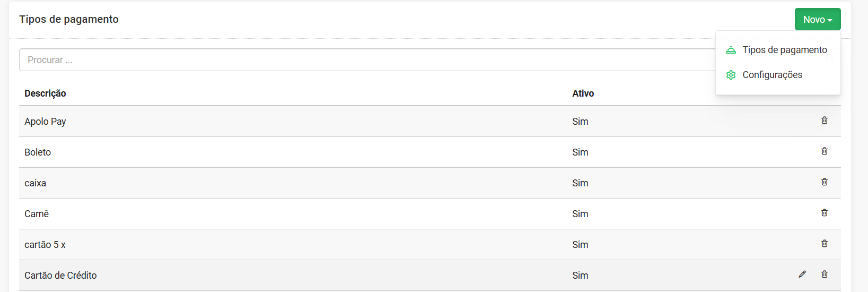Sort by the Descrição column header
The image size is (868, 292).
(45, 93)
